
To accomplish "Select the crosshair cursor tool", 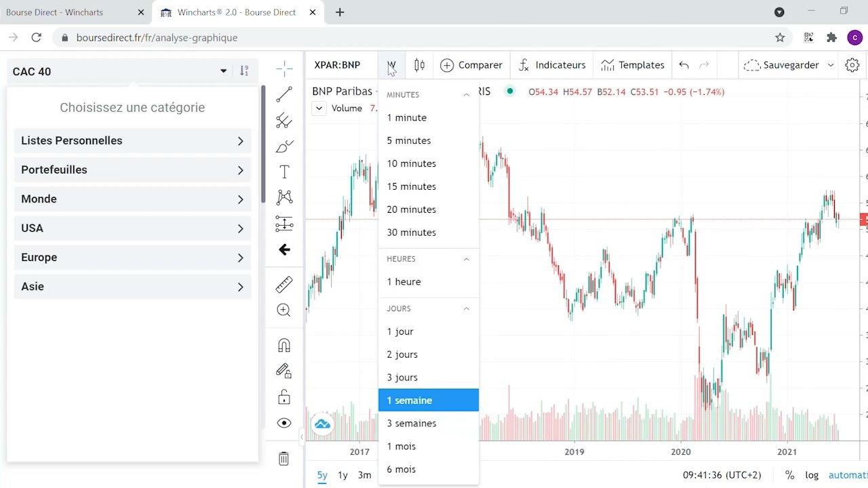I will coord(284,68).
